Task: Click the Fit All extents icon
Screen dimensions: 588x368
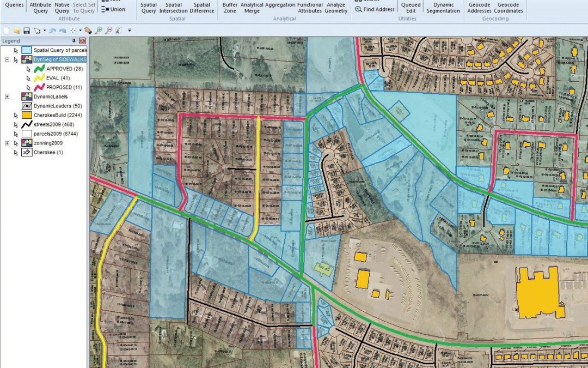Action: 73,31
